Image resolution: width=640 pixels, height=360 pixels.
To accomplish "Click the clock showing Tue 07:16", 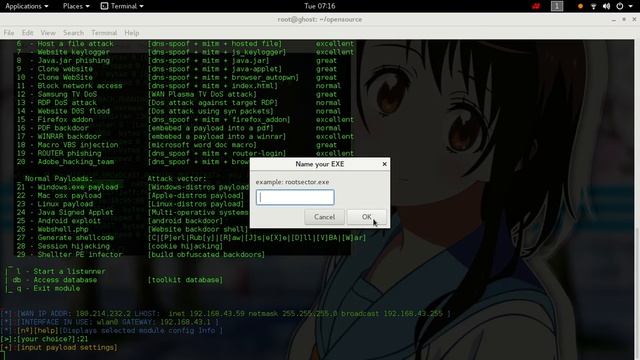I will click(320, 6).
